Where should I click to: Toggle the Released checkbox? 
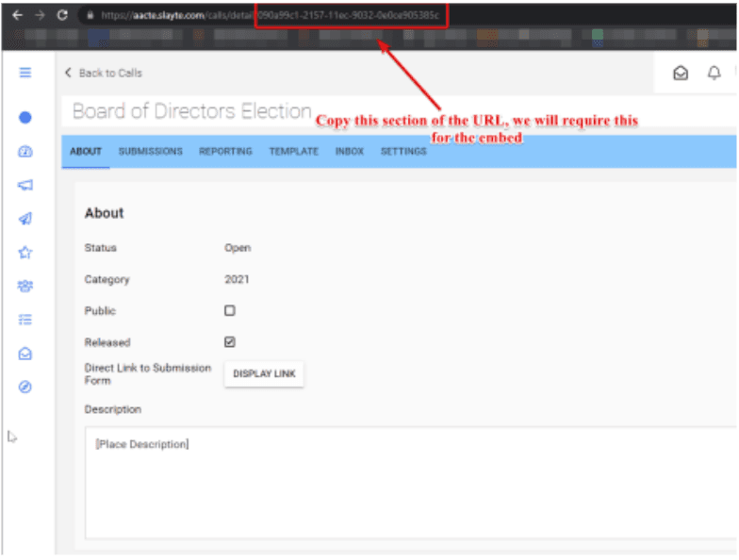[230, 341]
